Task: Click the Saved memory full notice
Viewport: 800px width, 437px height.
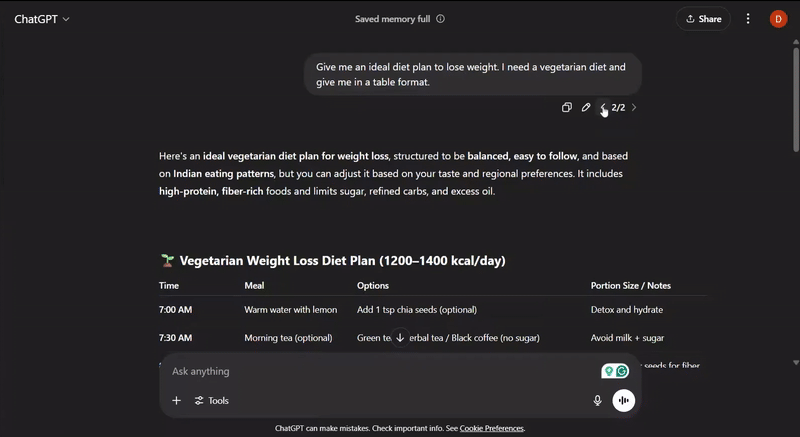Action: tap(393, 19)
